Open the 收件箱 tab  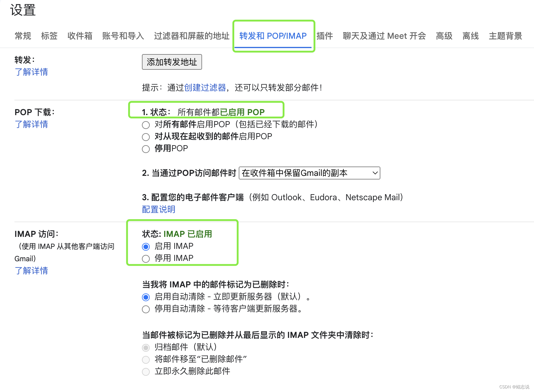tap(80, 36)
